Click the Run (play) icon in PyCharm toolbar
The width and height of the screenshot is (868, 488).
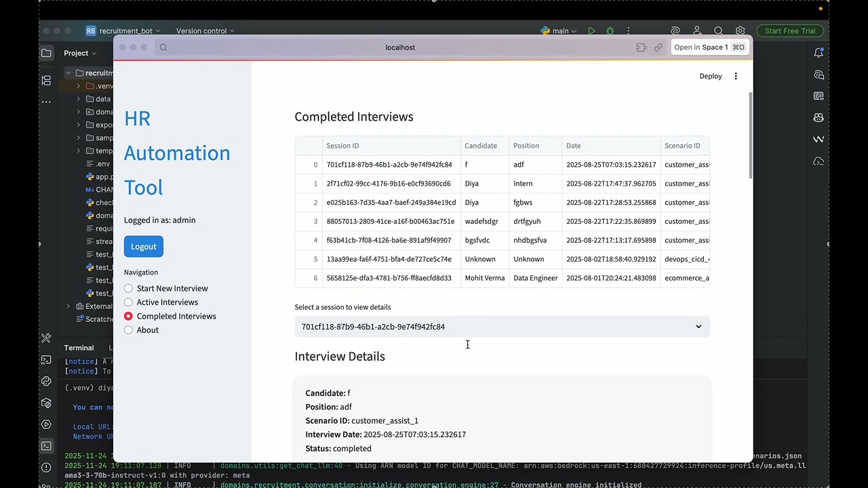592,30
